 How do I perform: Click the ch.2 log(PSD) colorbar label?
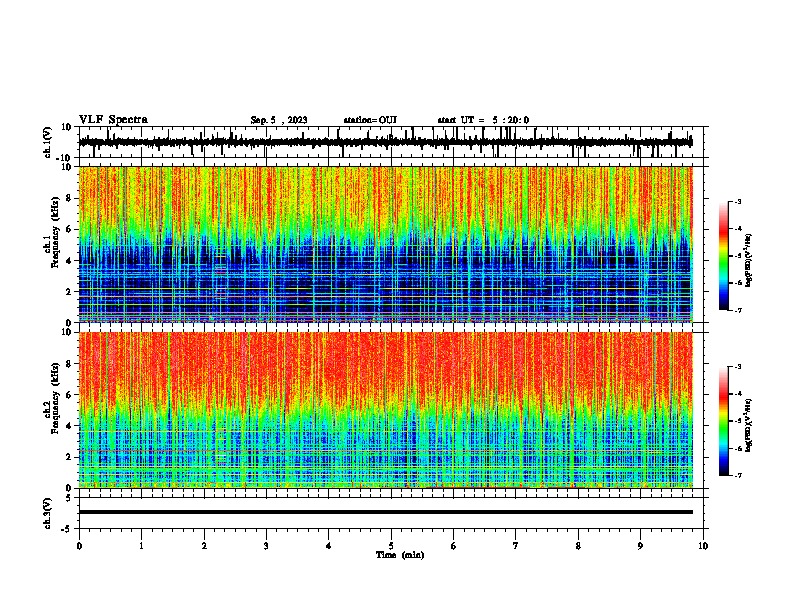(748, 425)
